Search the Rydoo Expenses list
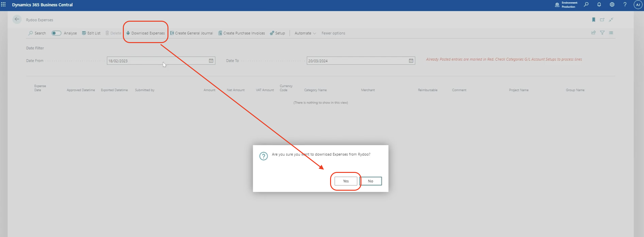Viewport: 644px width, 237px height. pos(37,33)
